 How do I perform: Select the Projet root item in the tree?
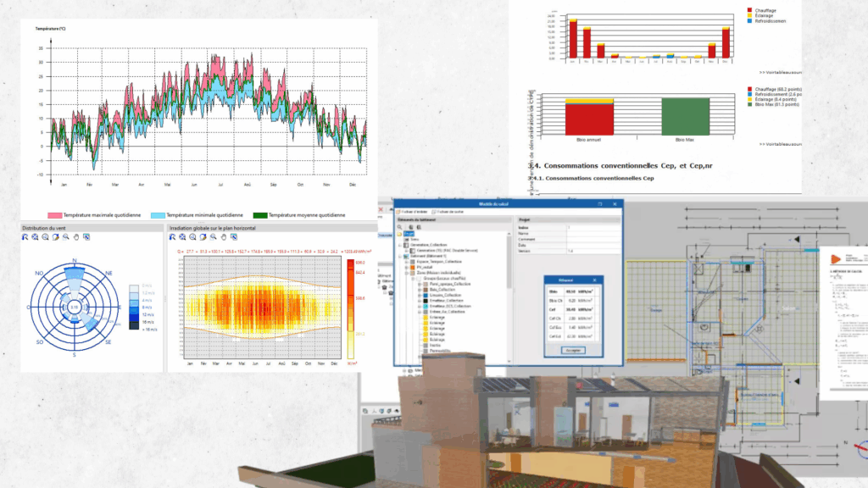(408, 234)
